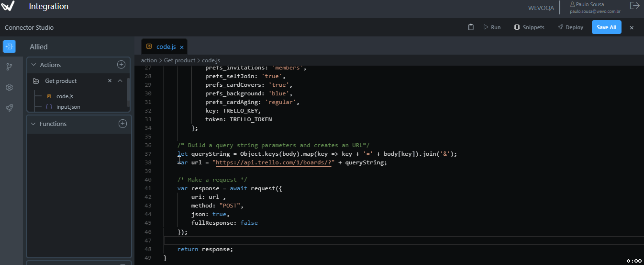Click the clipboard icon beside Run
This screenshot has width=644, height=265.
pyautogui.click(x=471, y=27)
